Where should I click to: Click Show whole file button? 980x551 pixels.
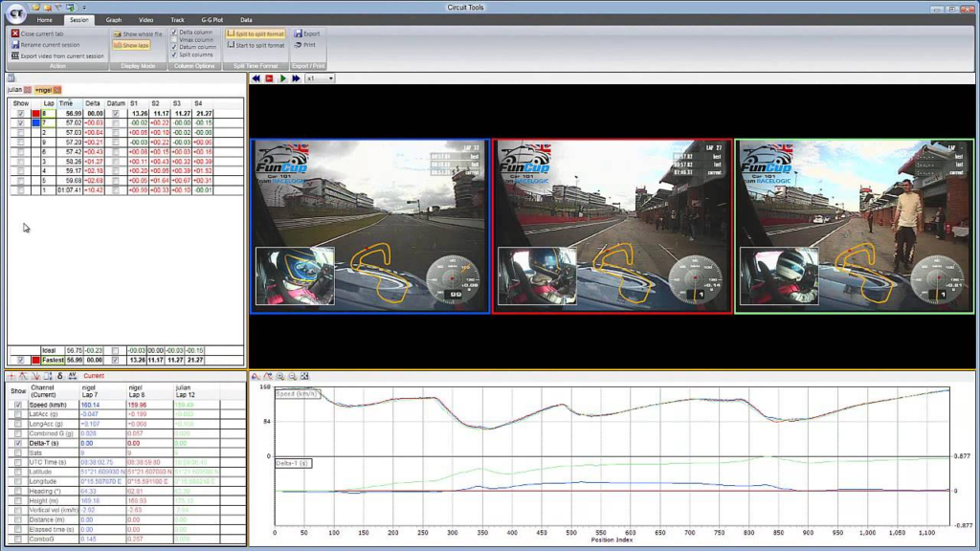138,34
